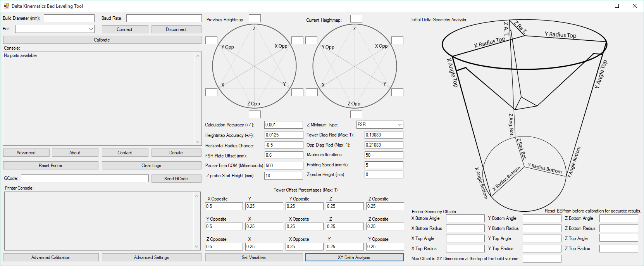Open the Advanced options
This screenshot has height=266, width=644.
(26, 153)
